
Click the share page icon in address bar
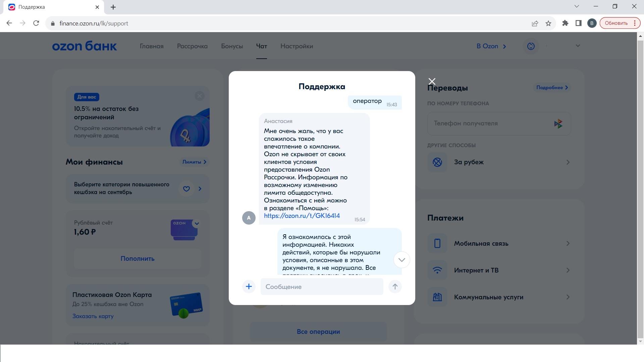tap(535, 23)
